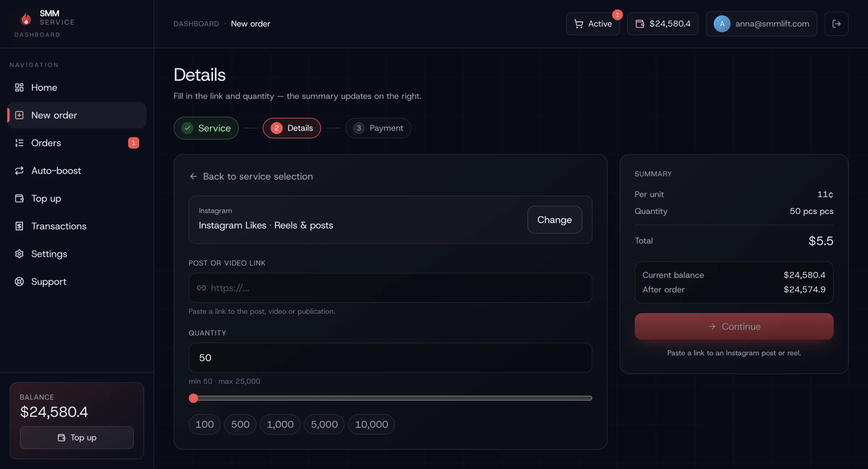Click the quantity slider handle
The width and height of the screenshot is (868, 469).
pos(193,398)
